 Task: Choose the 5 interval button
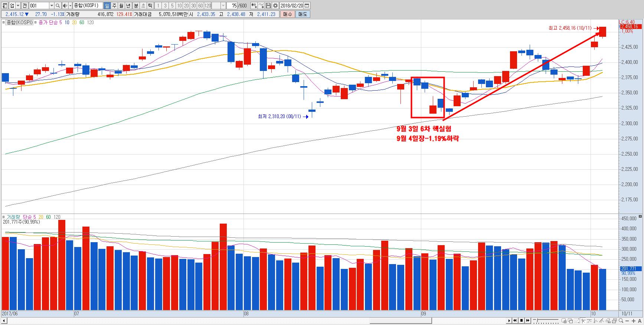[x=172, y=6]
